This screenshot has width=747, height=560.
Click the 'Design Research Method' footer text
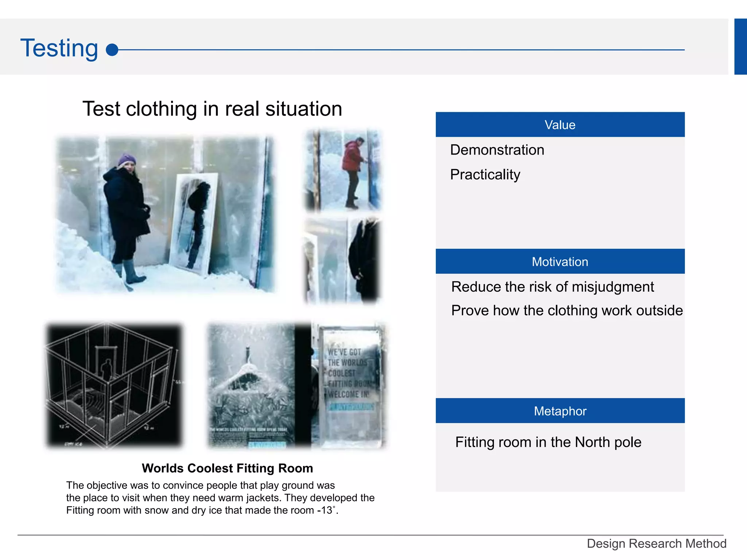point(656,544)
